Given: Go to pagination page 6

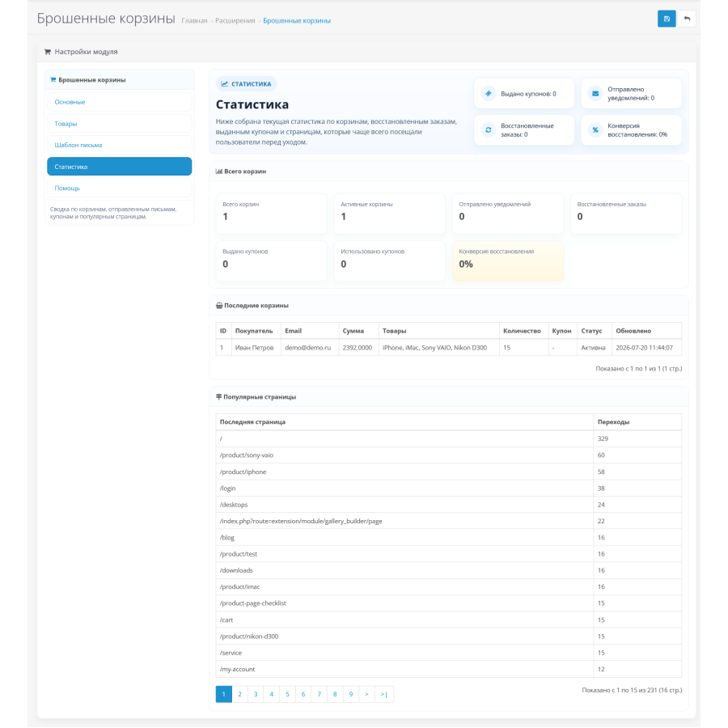Looking at the screenshot, I should (303, 694).
